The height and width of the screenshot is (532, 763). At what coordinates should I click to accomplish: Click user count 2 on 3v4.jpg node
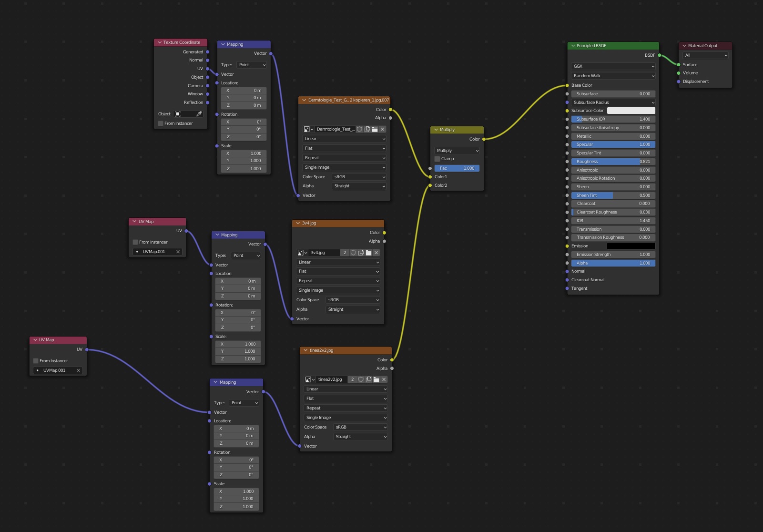(345, 253)
